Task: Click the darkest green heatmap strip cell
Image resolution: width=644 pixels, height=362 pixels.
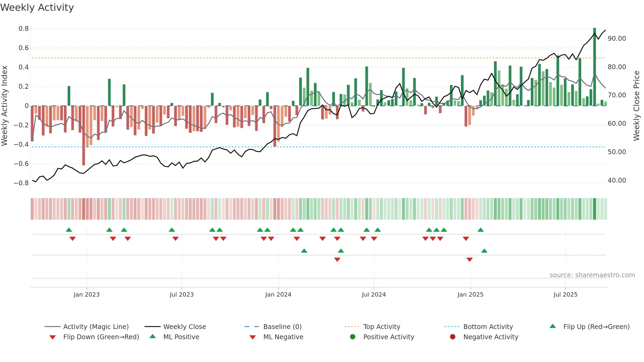Action: point(595,209)
